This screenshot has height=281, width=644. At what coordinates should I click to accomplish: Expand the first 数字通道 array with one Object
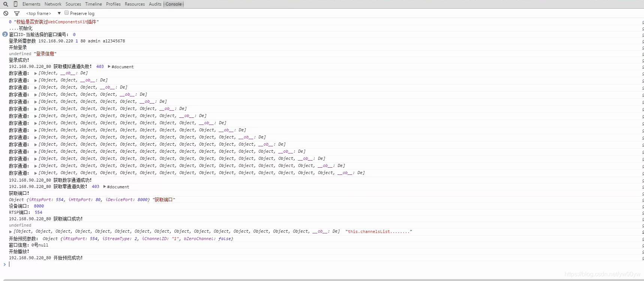tap(36, 74)
